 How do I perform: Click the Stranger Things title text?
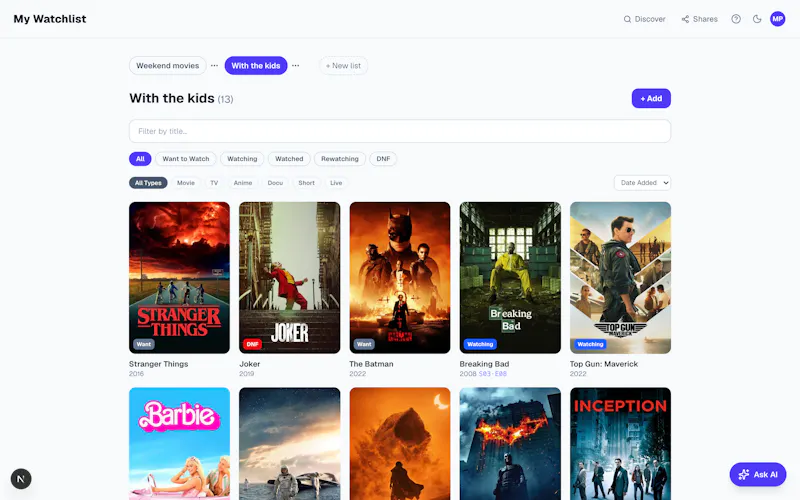158,364
